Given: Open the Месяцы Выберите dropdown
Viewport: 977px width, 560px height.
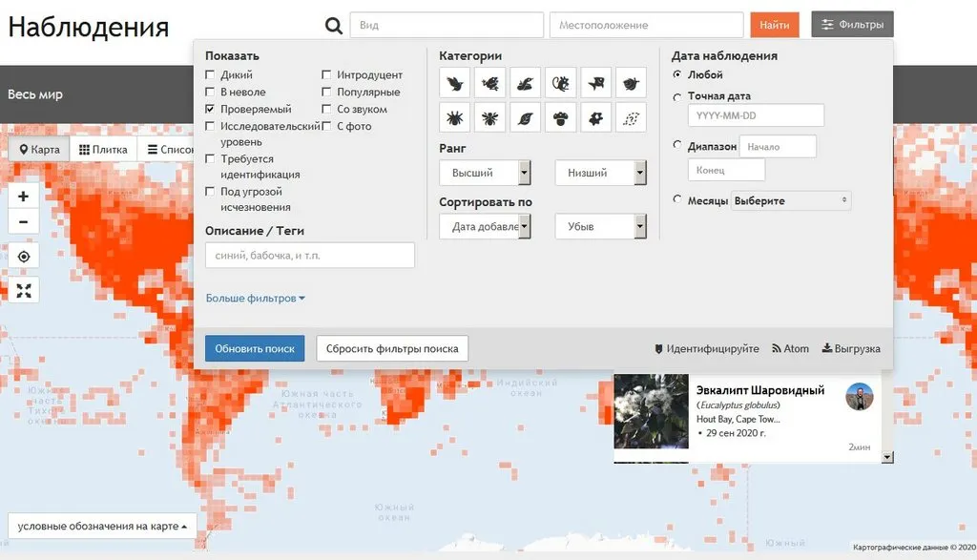Looking at the screenshot, I should tap(791, 201).
